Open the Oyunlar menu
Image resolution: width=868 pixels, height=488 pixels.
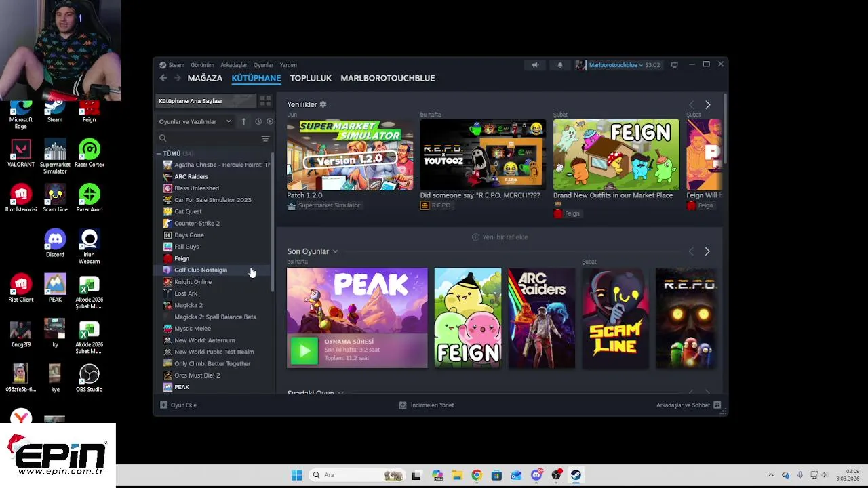263,65
